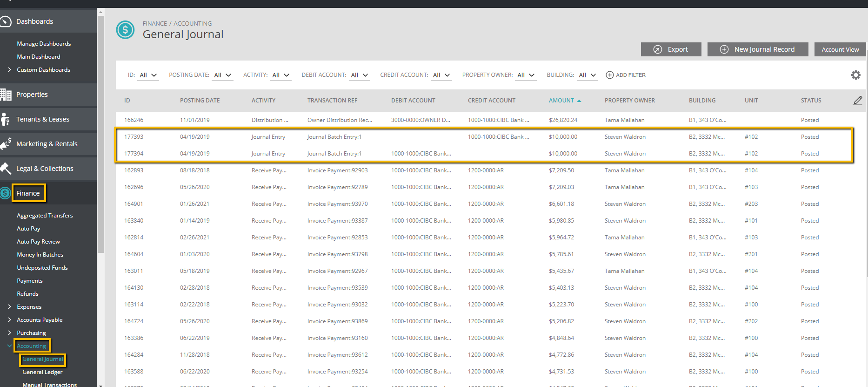Click Invoice Payment:93970 transaction reference

click(x=337, y=204)
